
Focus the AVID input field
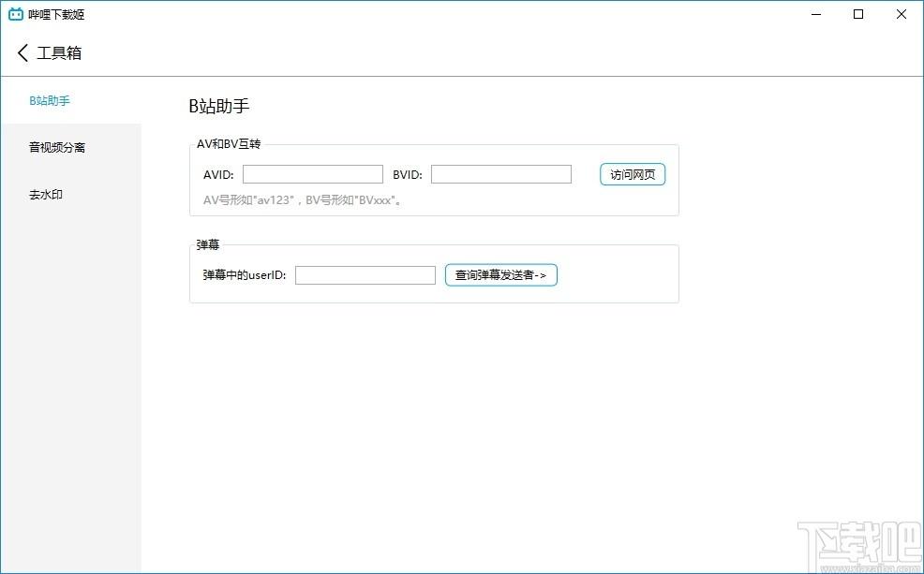(313, 174)
